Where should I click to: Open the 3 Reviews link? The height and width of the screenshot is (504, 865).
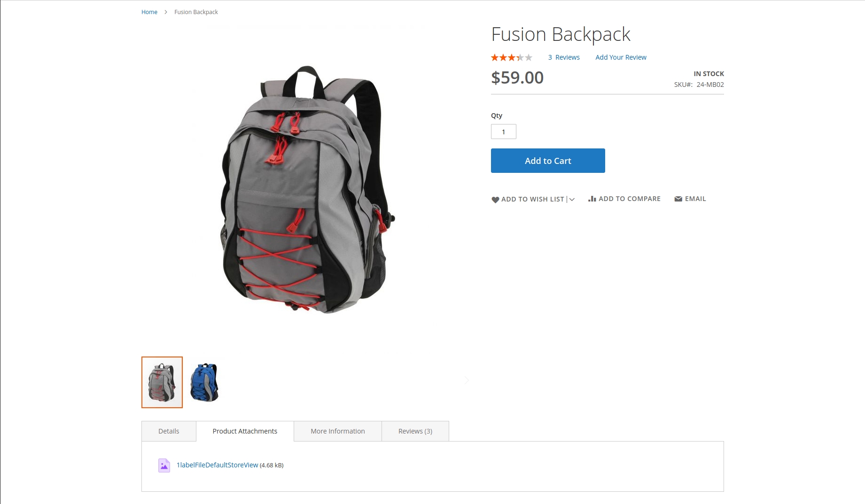click(564, 57)
